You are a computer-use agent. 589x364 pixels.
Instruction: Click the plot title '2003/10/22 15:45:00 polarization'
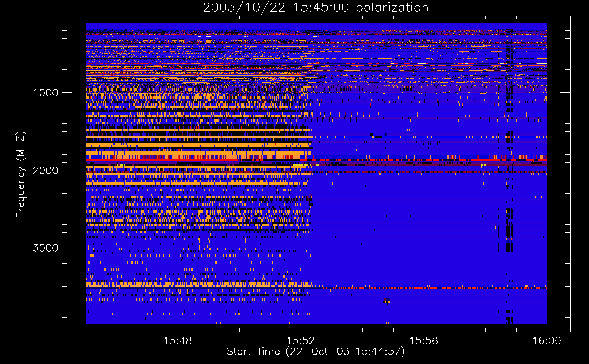[x=316, y=8]
